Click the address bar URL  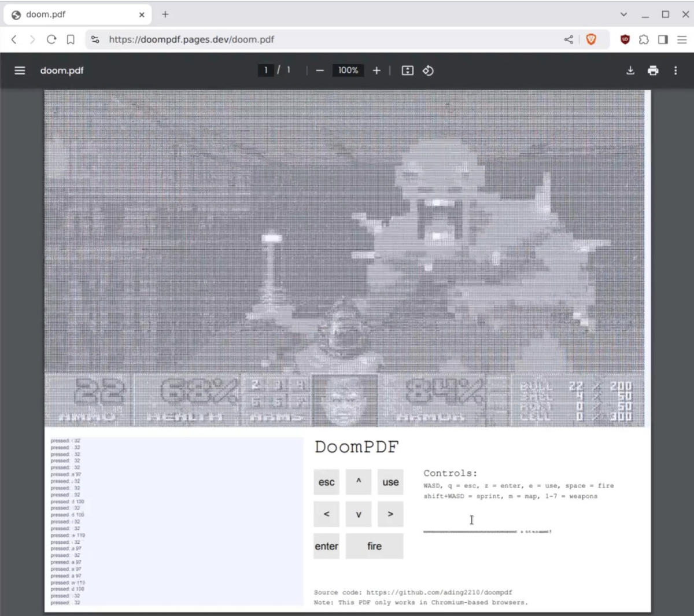pyautogui.click(x=191, y=39)
